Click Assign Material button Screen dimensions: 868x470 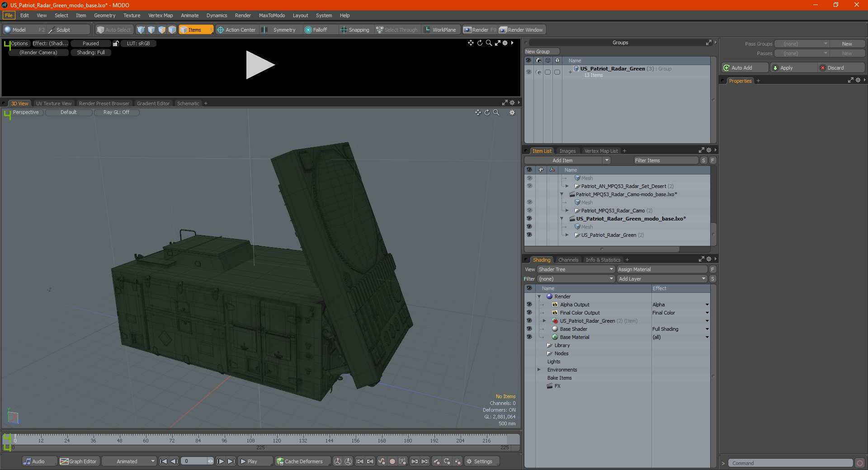click(x=662, y=269)
